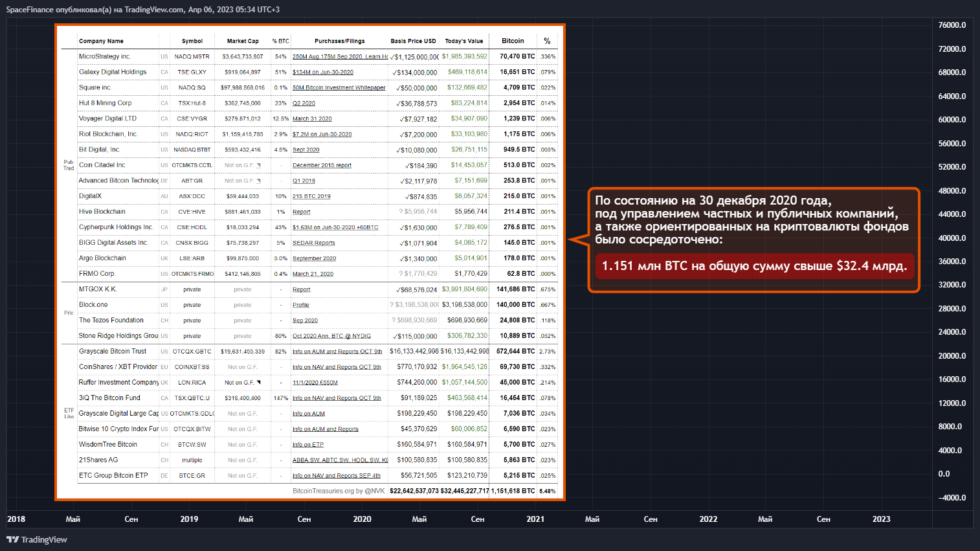Click the TradingView logo at the bottom
Screen dimensions: 980x551
(x=37, y=539)
